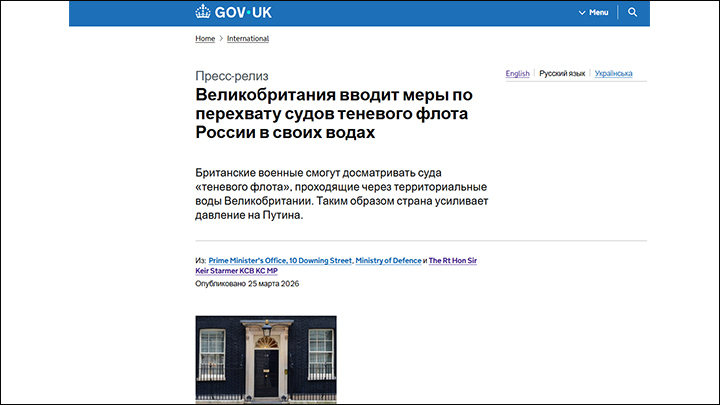Switch page language to English
This screenshot has height=405, width=720.
(x=517, y=73)
